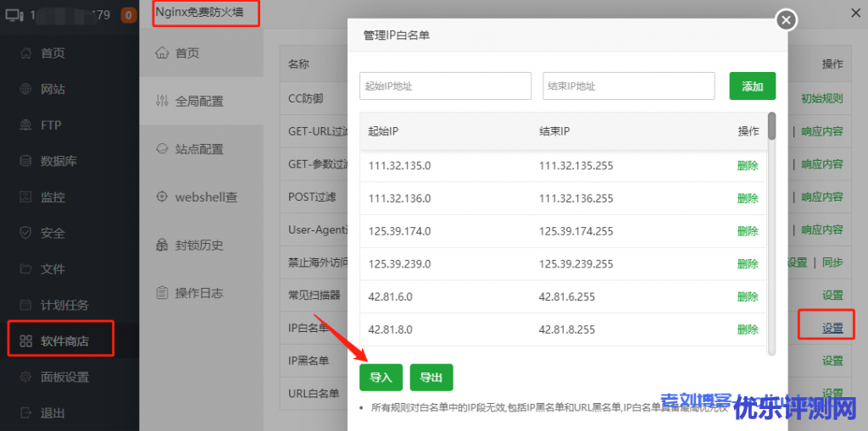Close the 管理IP白名单 dialog

click(x=787, y=19)
